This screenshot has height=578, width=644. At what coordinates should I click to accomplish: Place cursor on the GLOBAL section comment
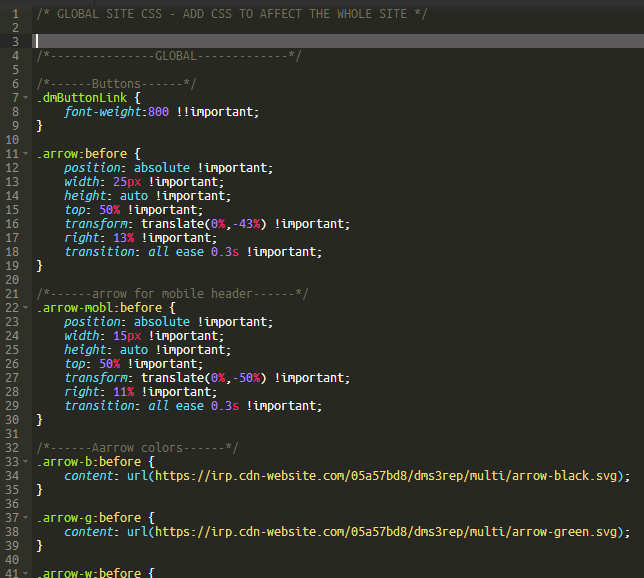pyautogui.click(x=168, y=56)
